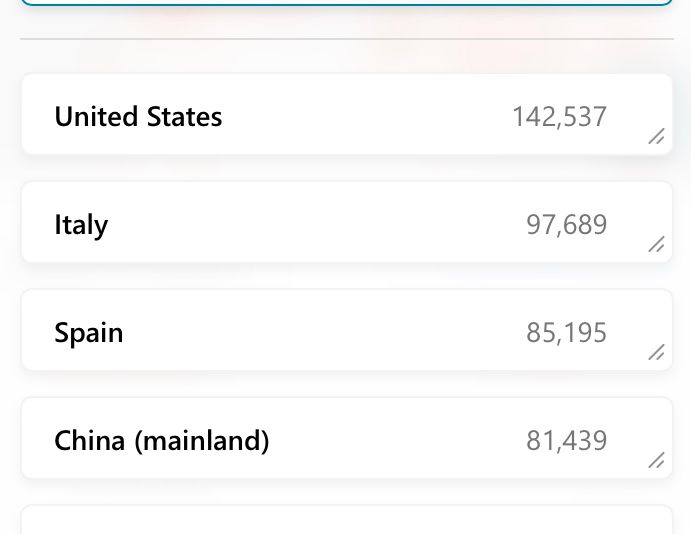Focus the teal-outlined field at top
The width and height of the screenshot is (691, 534).
tap(346, 2)
